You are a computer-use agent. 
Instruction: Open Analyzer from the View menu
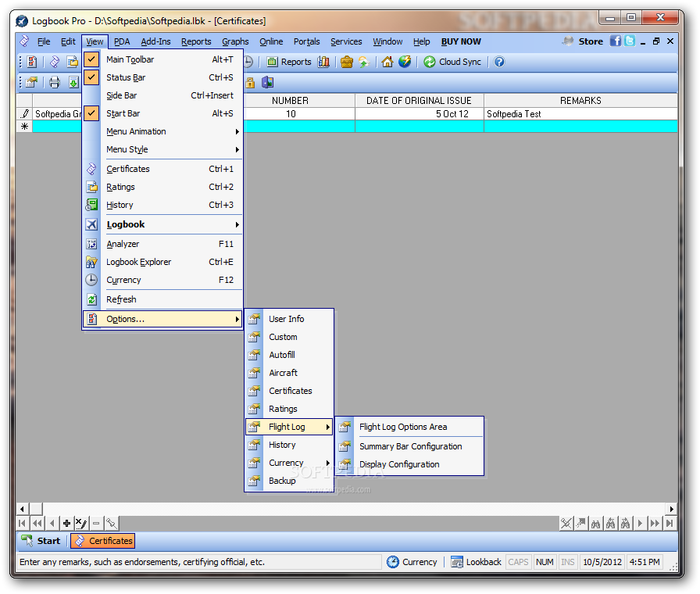162,244
